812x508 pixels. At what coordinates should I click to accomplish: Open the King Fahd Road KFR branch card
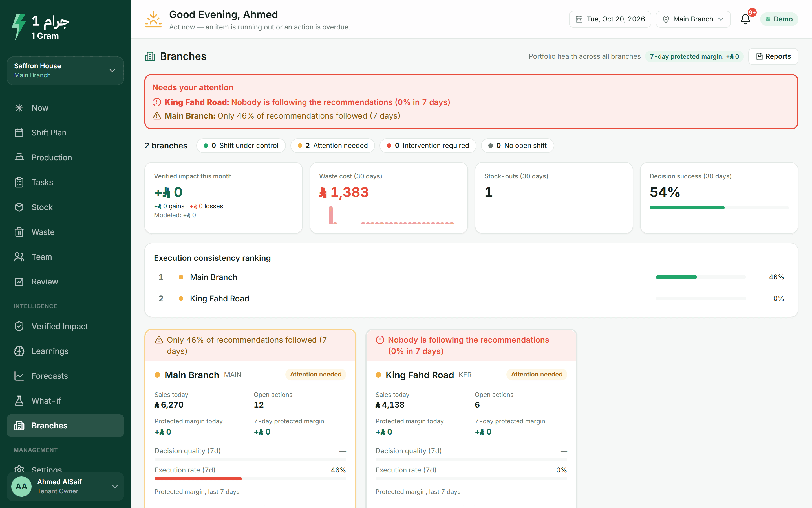471,419
